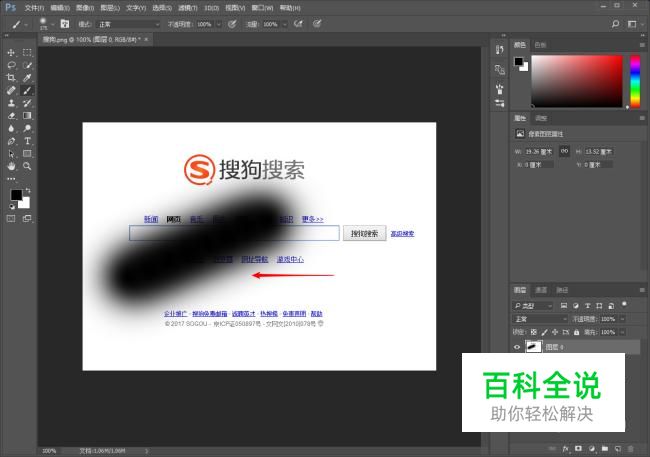650x457 pixels.
Task: Select the Clone Stamp tool
Action: 11,103
